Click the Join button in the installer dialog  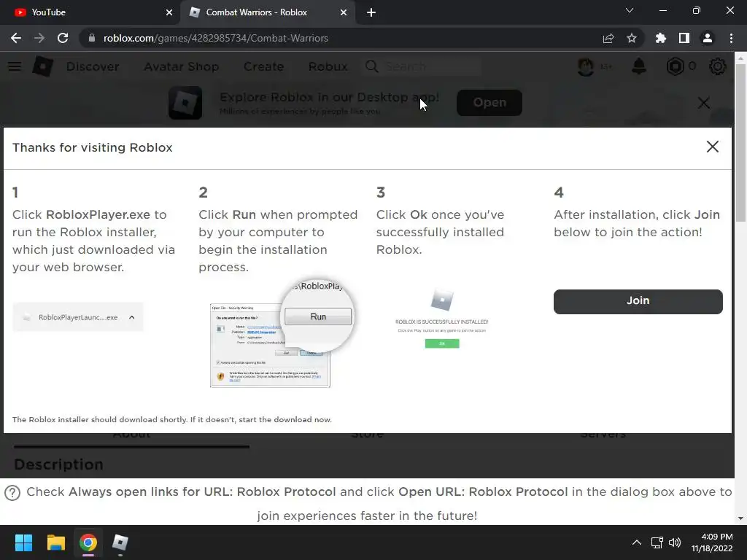pyautogui.click(x=638, y=301)
